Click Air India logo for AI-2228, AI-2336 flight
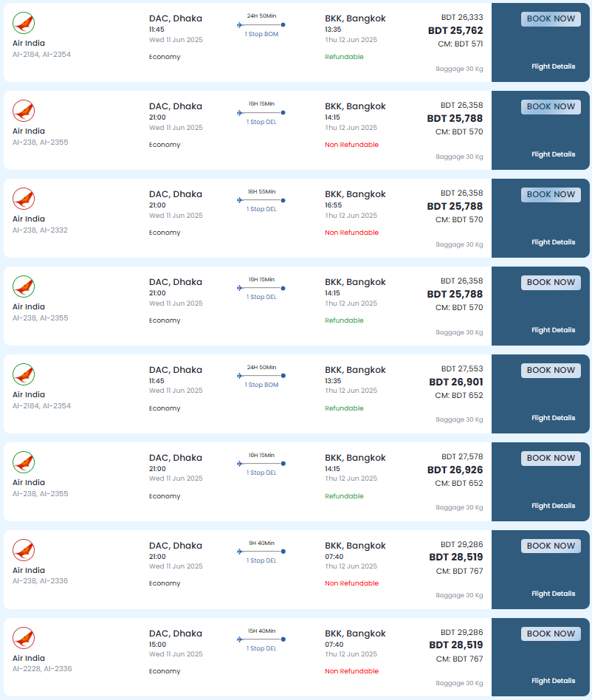 24,639
